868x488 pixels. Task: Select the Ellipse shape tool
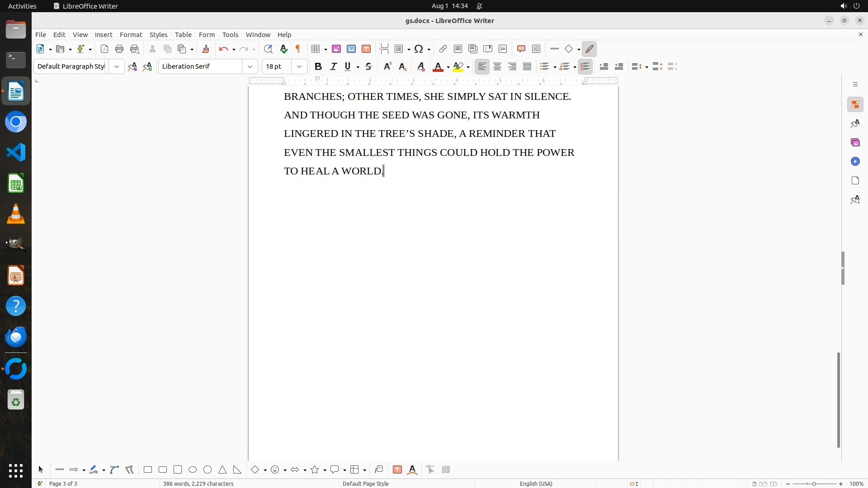coord(193,469)
